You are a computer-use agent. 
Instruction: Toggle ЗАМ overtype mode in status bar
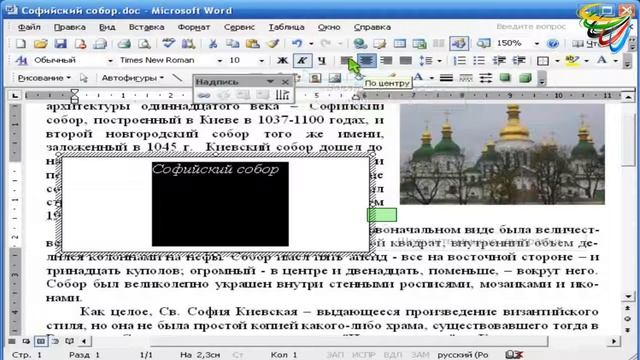pos(420,355)
